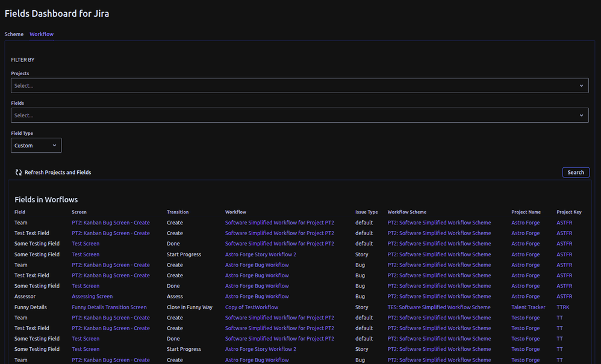Click the refresh icon beside Refresh Projects and Fields

click(x=19, y=172)
